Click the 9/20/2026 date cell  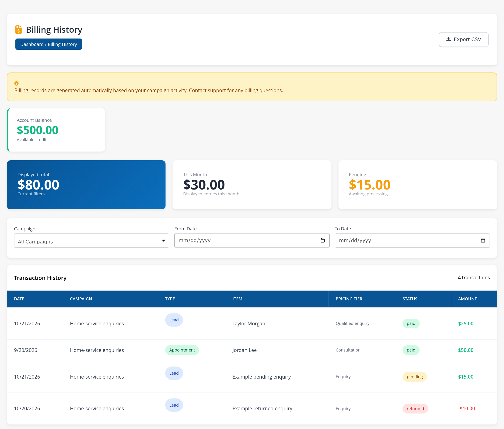click(25, 350)
